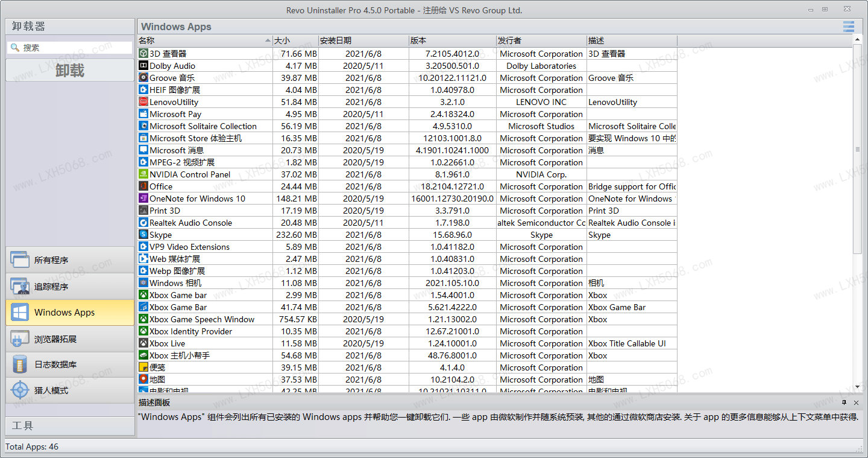Click the Microsoft Studios publisher cell
This screenshot has height=458, width=868.
[541, 126]
